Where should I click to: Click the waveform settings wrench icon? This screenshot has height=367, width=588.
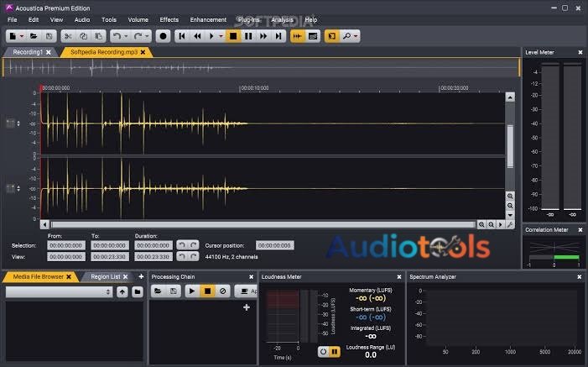coord(510,224)
